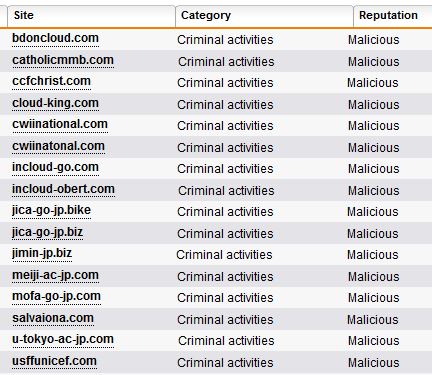Sort by the Site column header
The image size is (432, 375).
[x=91, y=16]
